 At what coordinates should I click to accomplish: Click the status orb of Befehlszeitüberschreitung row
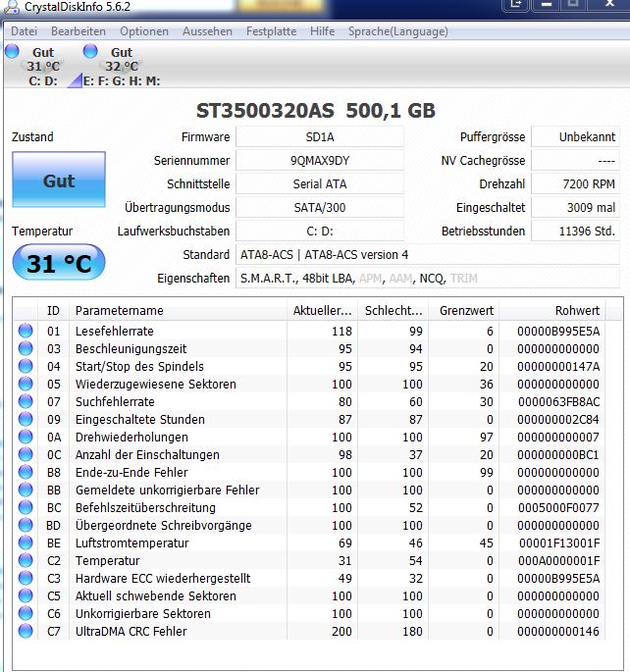(x=26, y=507)
